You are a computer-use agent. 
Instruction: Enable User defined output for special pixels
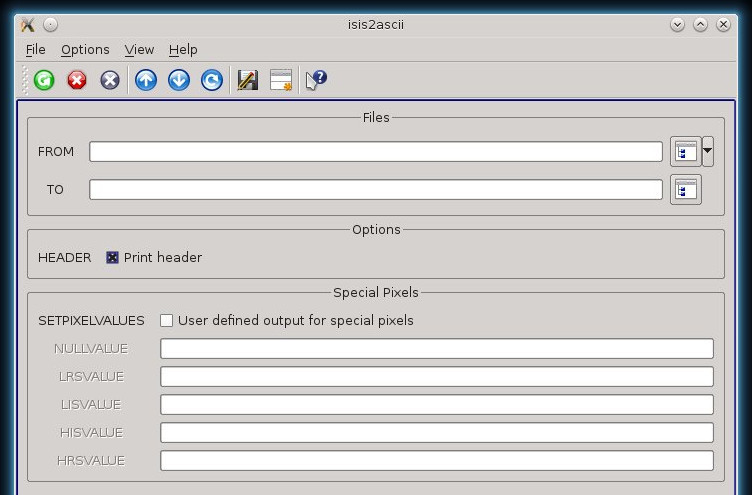tap(167, 321)
